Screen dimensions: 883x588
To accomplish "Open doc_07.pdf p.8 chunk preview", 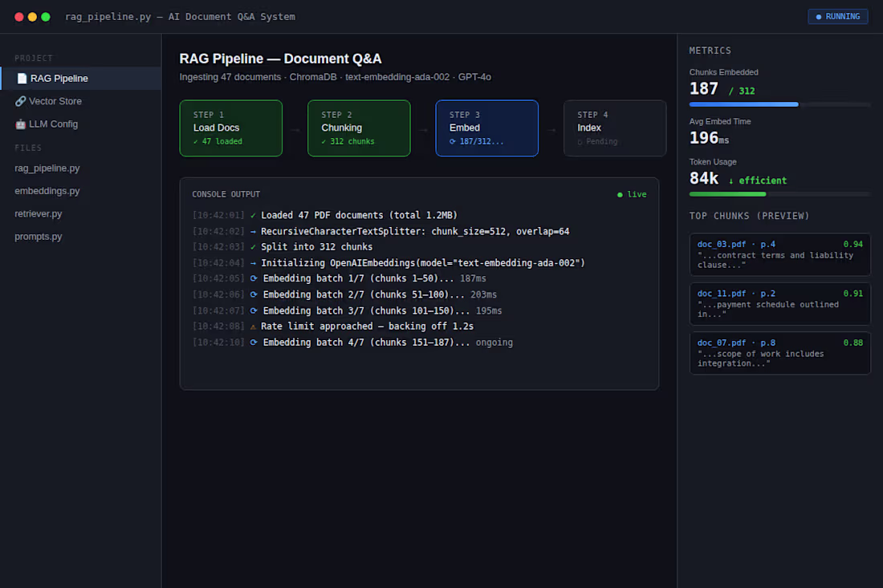I will pos(780,354).
